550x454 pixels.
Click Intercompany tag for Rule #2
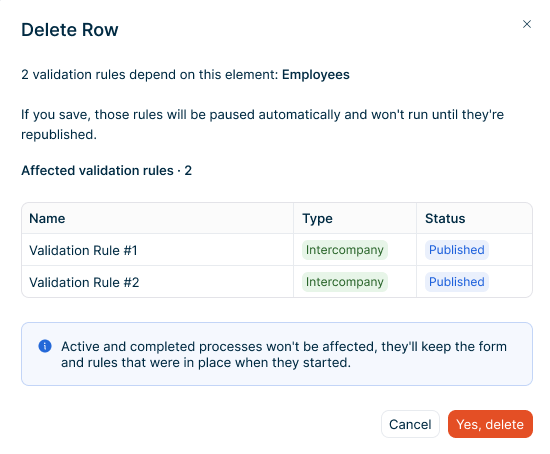344,282
